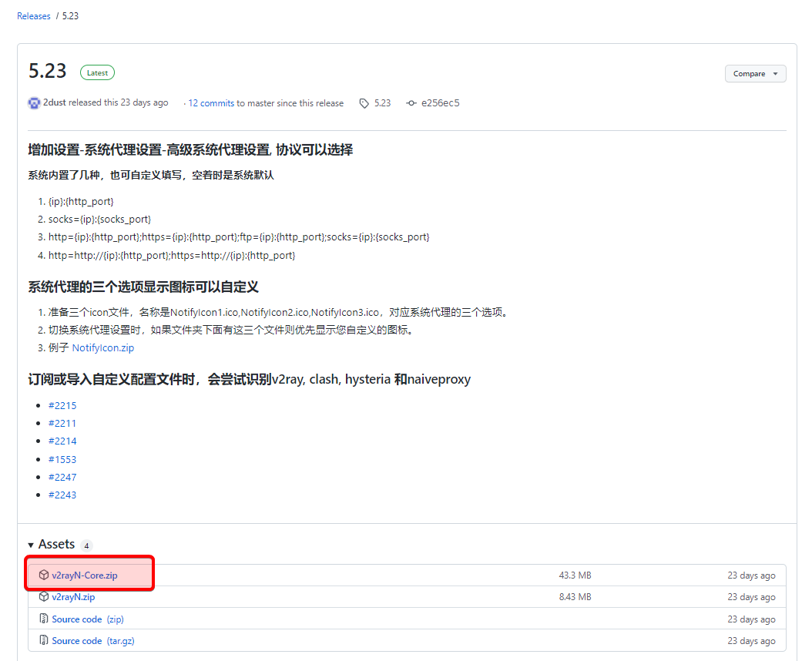Click the tag icon beside 5.23
The height and width of the screenshot is (661, 812).
pyautogui.click(x=364, y=103)
